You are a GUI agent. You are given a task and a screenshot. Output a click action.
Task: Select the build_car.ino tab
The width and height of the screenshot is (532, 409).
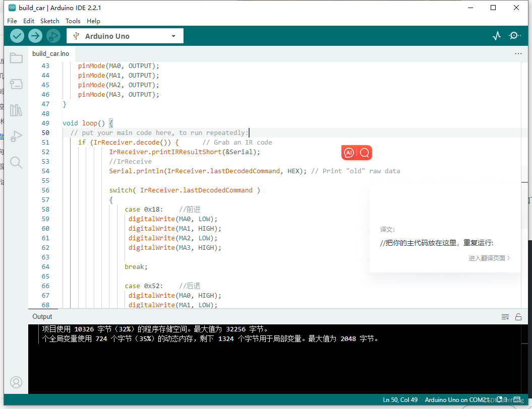point(50,53)
